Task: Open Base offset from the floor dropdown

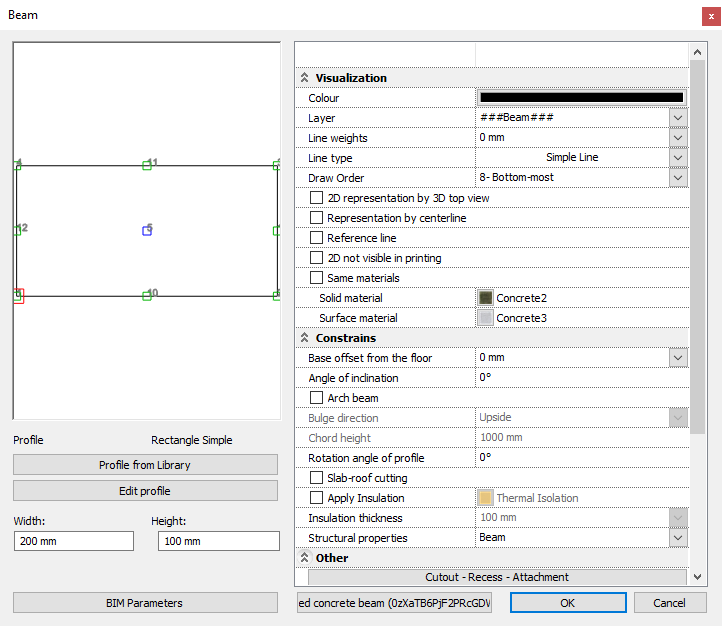Action: (678, 358)
